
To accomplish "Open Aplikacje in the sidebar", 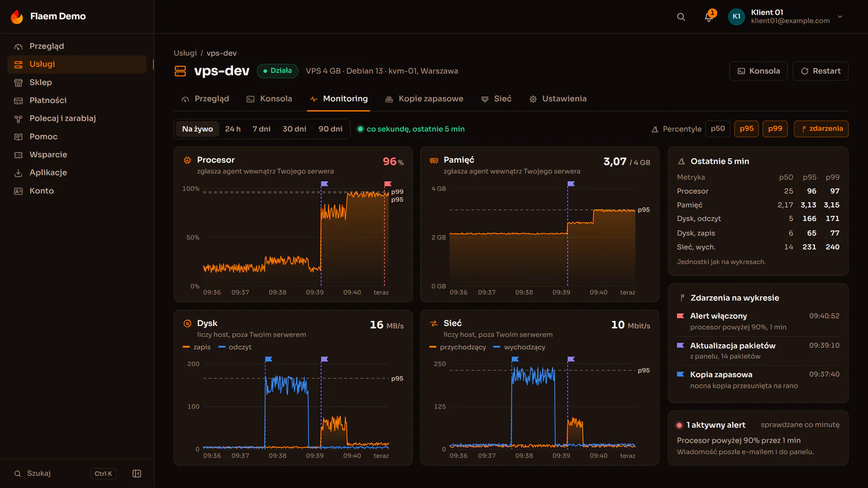I will pos(77,172).
